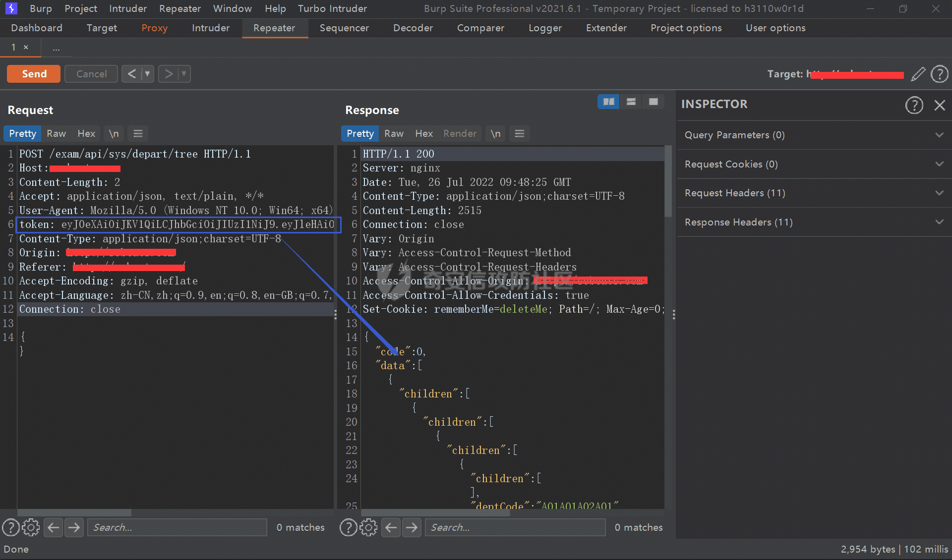Screen dimensions: 952x560
Task: Click the Cancel button
Action: click(x=91, y=74)
